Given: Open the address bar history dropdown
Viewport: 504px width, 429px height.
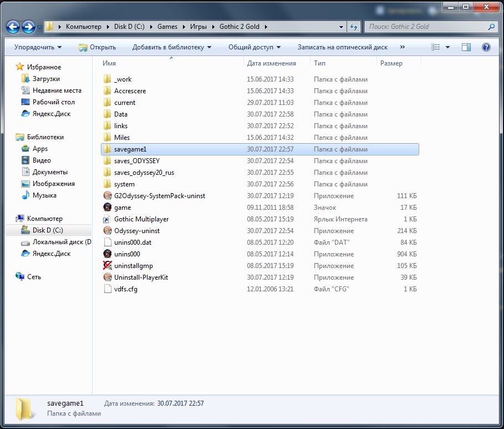Looking at the screenshot, I should (341, 27).
